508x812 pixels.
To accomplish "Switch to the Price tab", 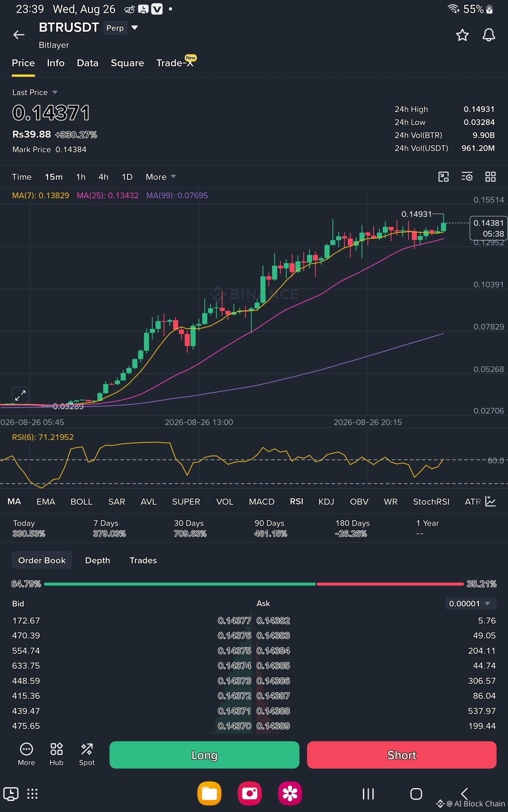I will (23, 63).
